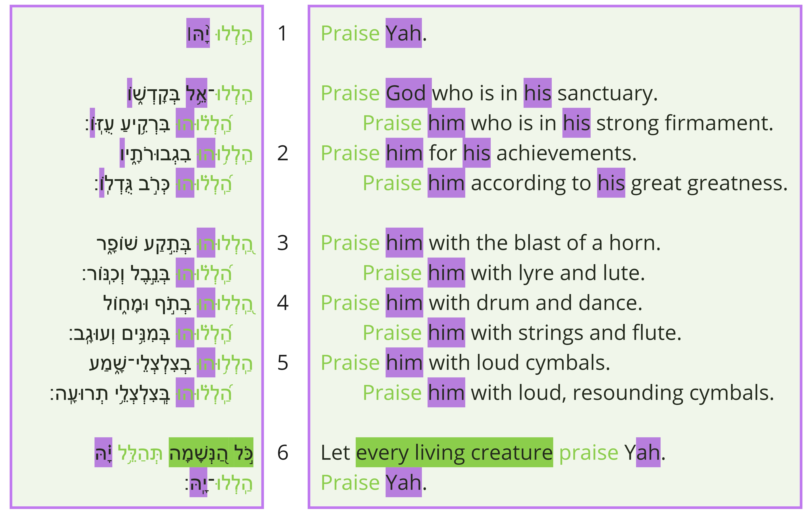Click 'him' before 'with drum and dance'
Image resolution: width=812 pixels, height=521 pixels.
[x=404, y=303]
